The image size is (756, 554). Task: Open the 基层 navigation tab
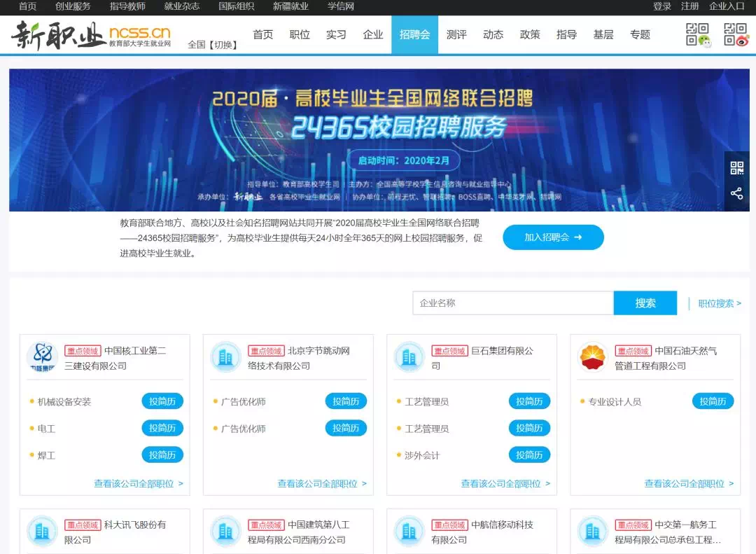tap(603, 35)
